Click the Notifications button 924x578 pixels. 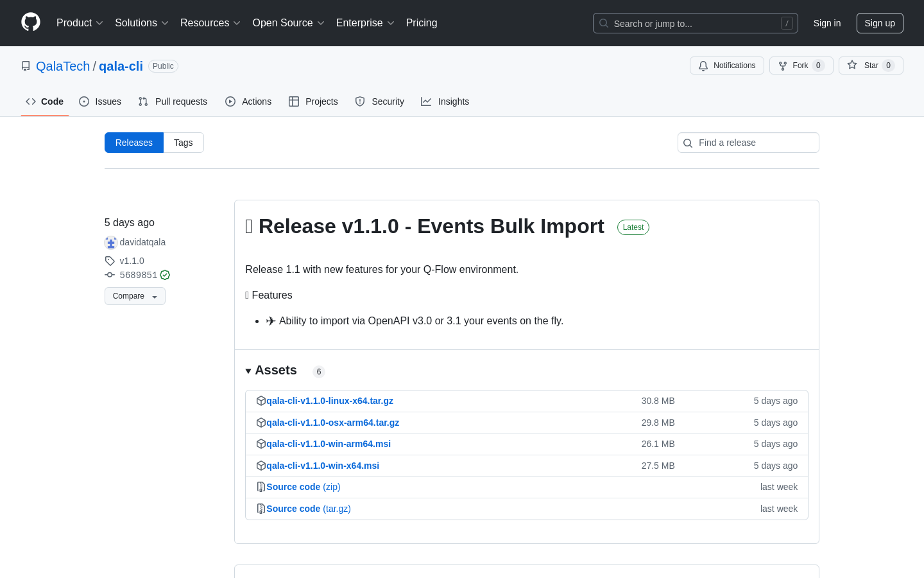pyautogui.click(x=727, y=66)
